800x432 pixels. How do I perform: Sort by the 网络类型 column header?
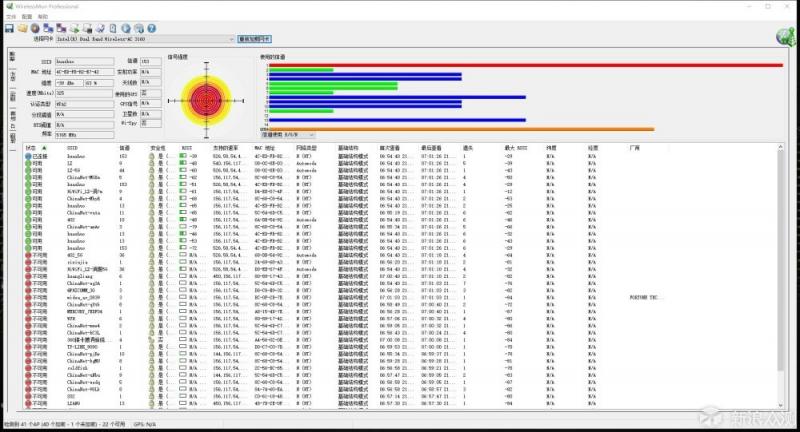coord(306,148)
